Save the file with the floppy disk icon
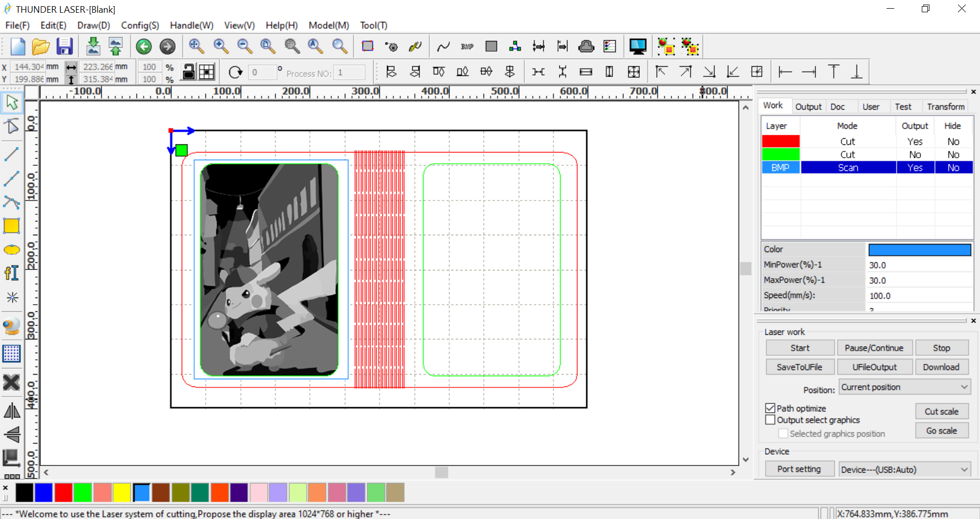980x519 pixels. tap(64, 46)
